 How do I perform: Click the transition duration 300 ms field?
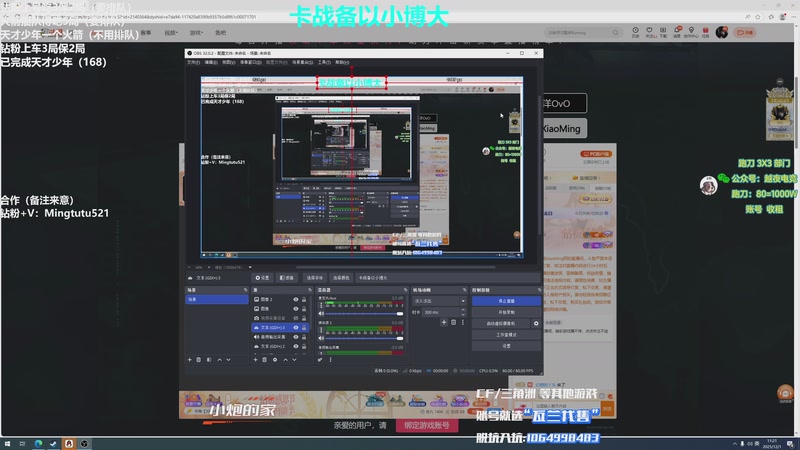point(441,312)
